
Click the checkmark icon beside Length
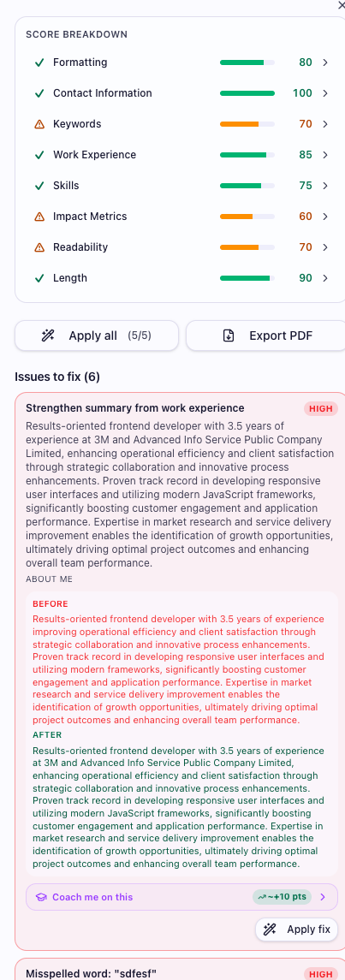[39, 278]
